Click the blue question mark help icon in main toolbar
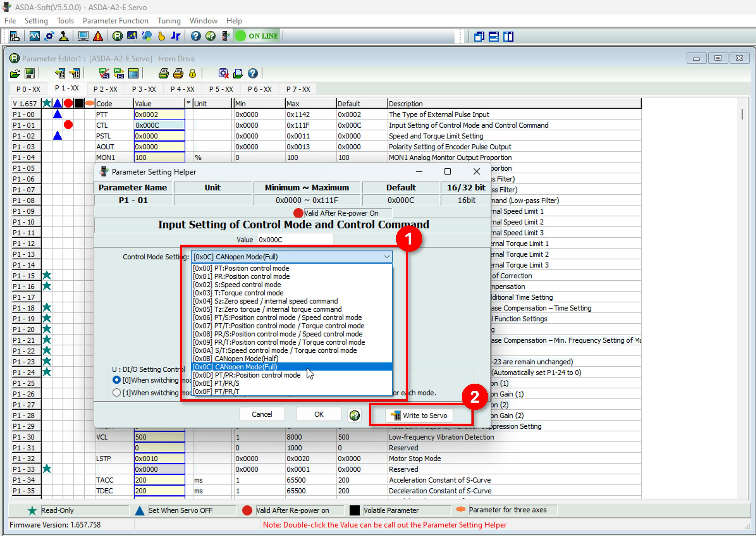Image resolution: width=756 pixels, height=536 pixels. click(196, 36)
